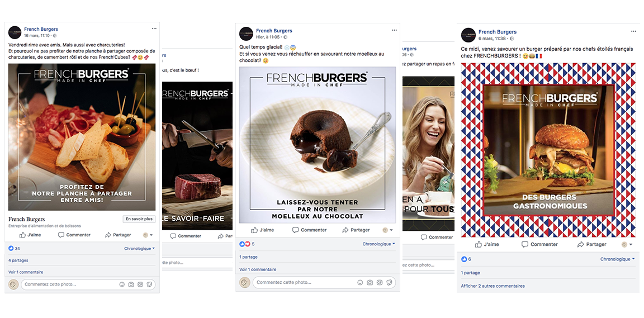Expand Chronologique sort on first post
Image resolution: width=644 pixels, height=318 pixels.
(x=139, y=249)
